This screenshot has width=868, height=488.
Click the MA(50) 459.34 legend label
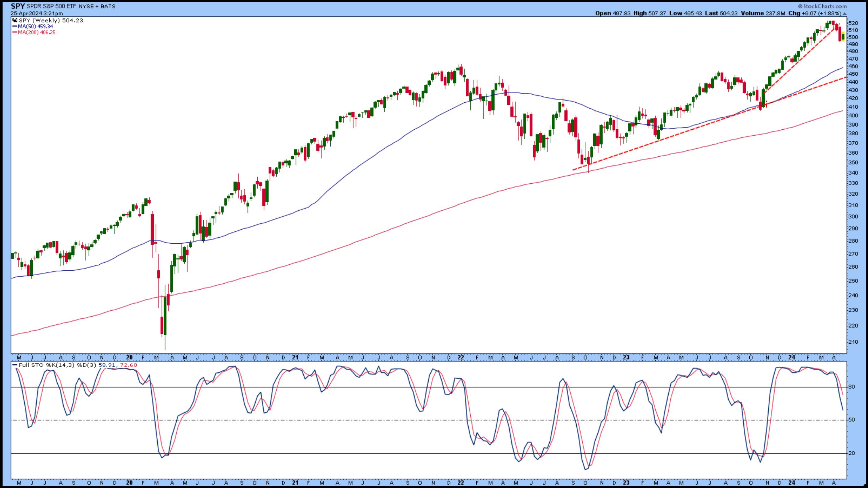(35, 26)
